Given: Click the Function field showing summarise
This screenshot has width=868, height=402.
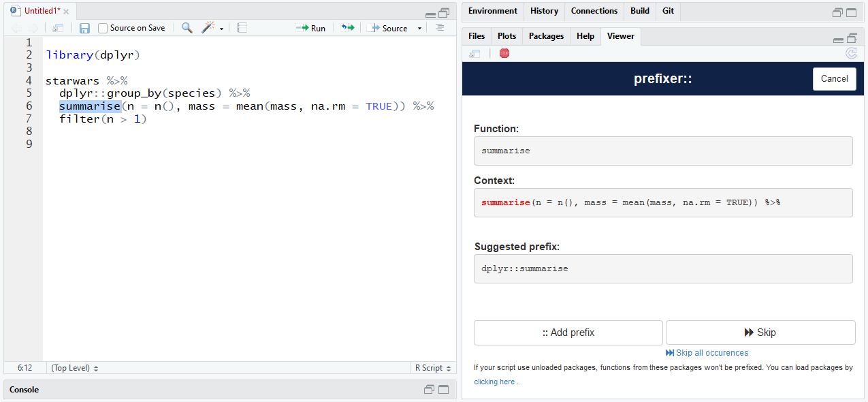Looking at the screenshot, I should [663, 151].
